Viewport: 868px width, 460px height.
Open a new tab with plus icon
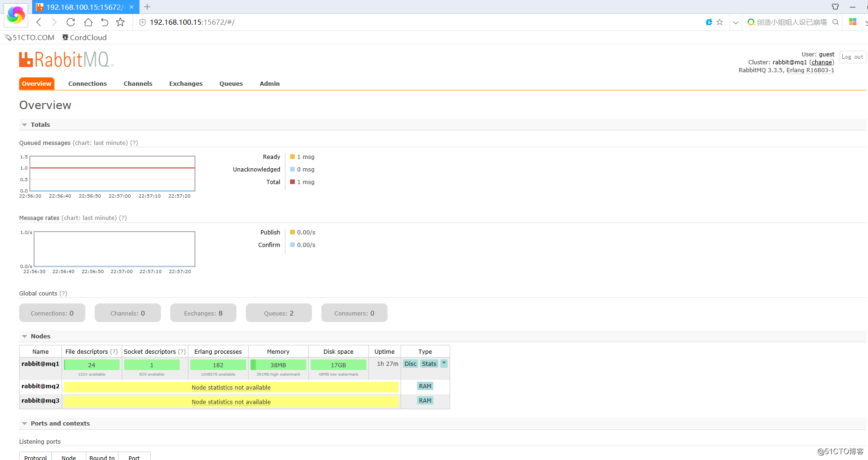coord(147,7)
